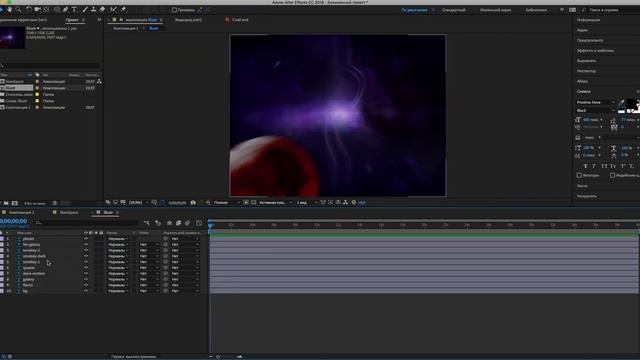Open the resolution Полное dropdown
Image resolution: width=640 pixels, height=360 pixels.
coord(227,202)
